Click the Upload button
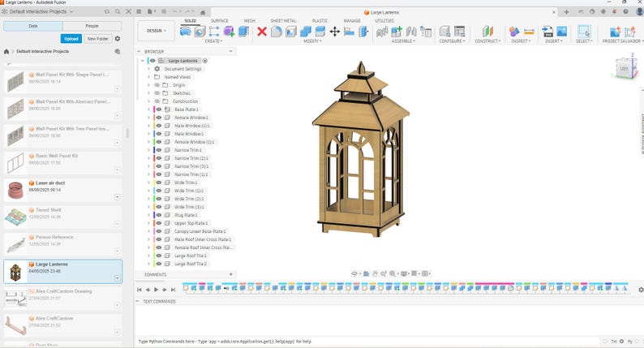This screenshot has width=644, height=348. 71,39
